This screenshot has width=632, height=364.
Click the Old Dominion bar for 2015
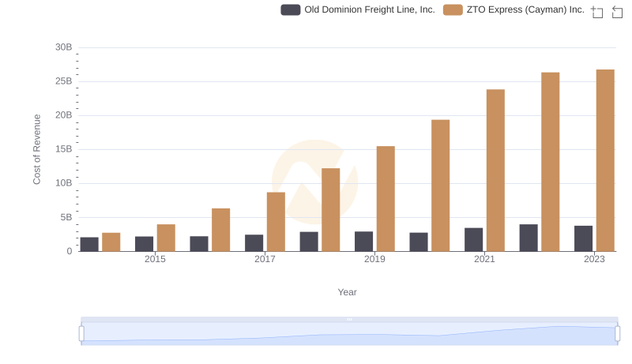(x=145, y=244)
